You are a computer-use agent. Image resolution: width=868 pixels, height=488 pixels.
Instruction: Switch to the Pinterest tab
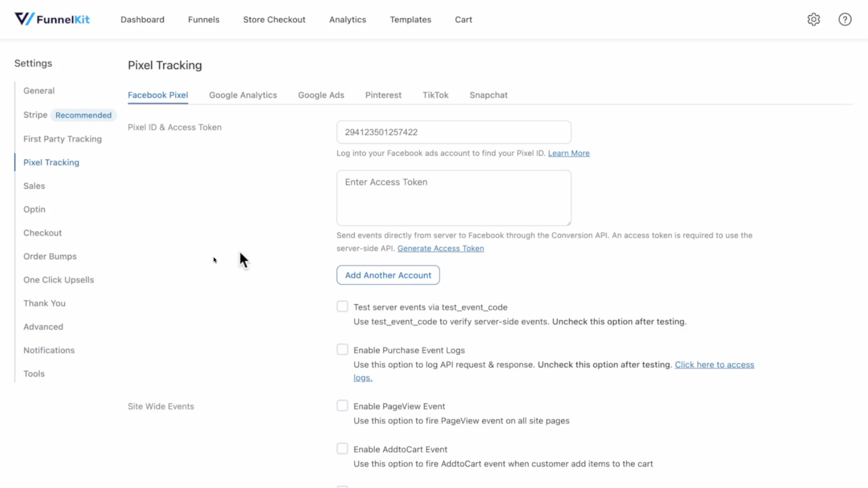point(383,95)
